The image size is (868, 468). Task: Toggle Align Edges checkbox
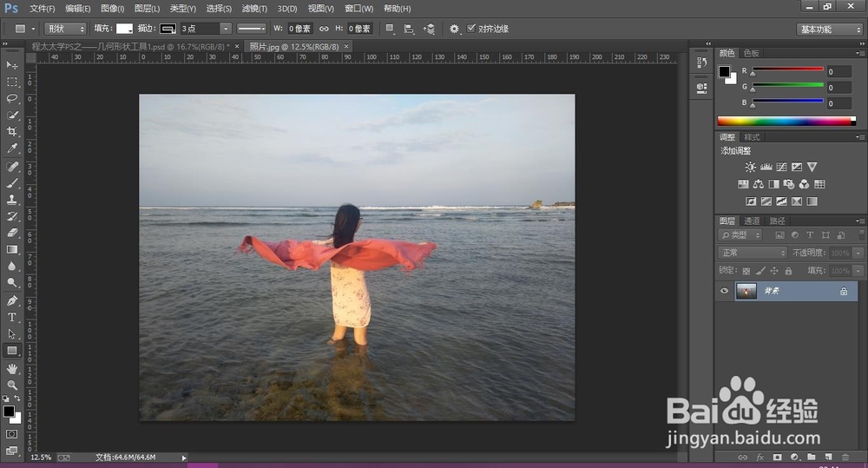click(471, 29)
